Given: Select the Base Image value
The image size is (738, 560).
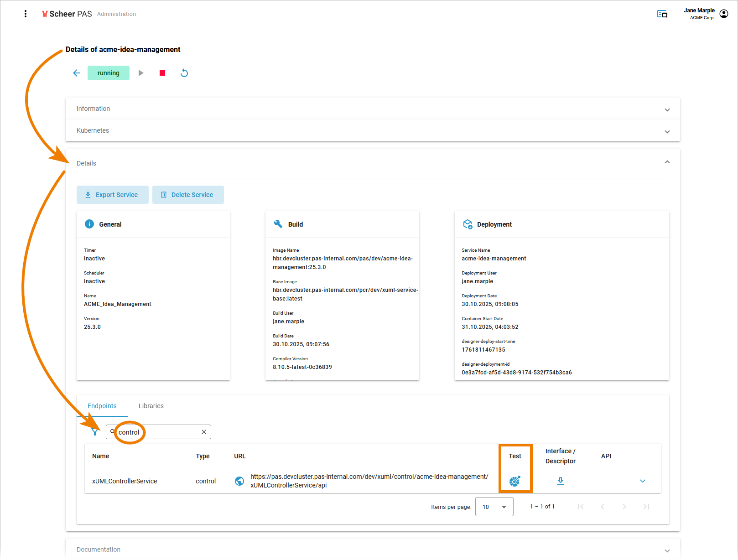Looking at the screenshot, I should (x=345, y=294).
